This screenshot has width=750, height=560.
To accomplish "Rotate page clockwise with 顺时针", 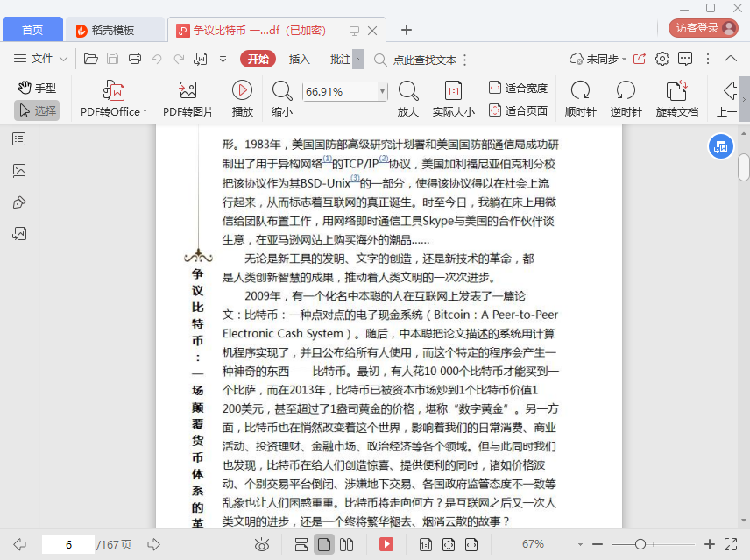I will click(x=580, y=90).
